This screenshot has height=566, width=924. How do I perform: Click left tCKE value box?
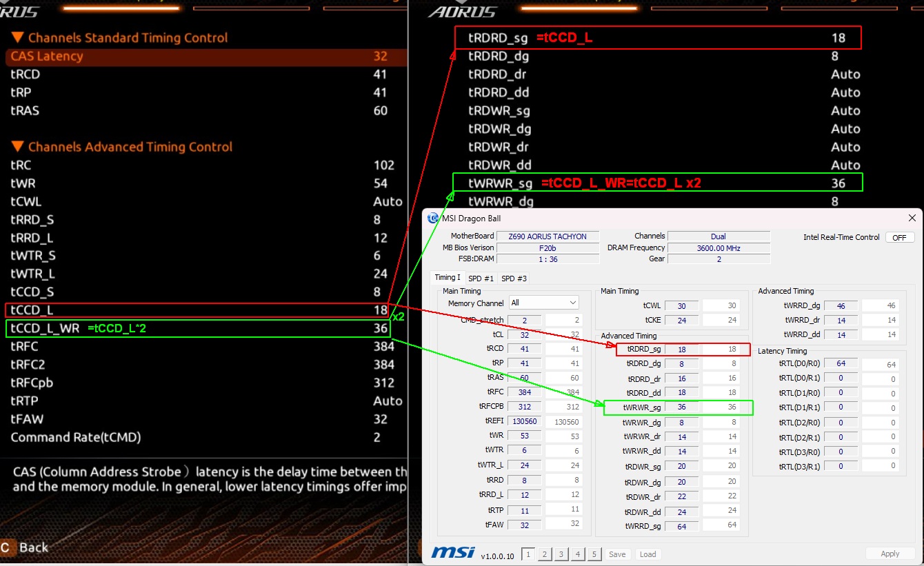click(682, 320)
